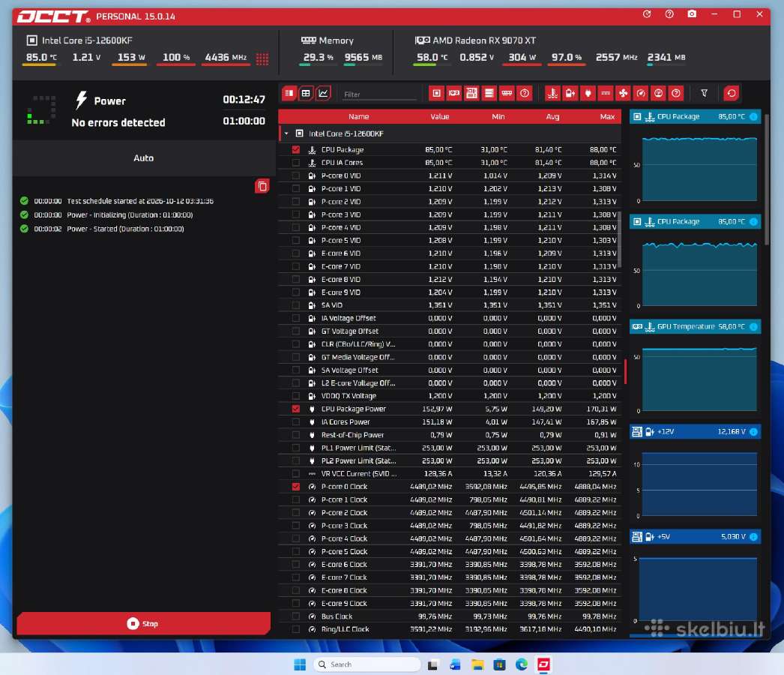
Task: Uncheck the CPU Package checkbox
Action: tap(296, 149)
